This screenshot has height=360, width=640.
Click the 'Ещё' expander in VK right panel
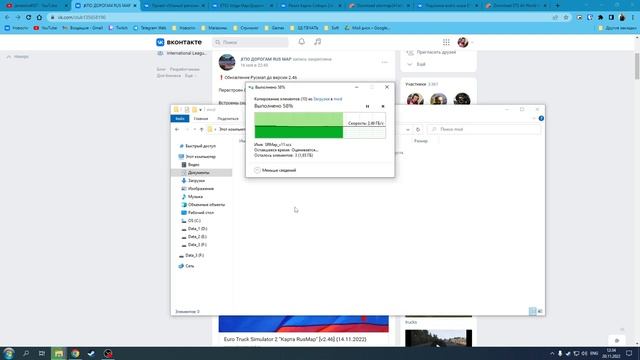[417, 64]
